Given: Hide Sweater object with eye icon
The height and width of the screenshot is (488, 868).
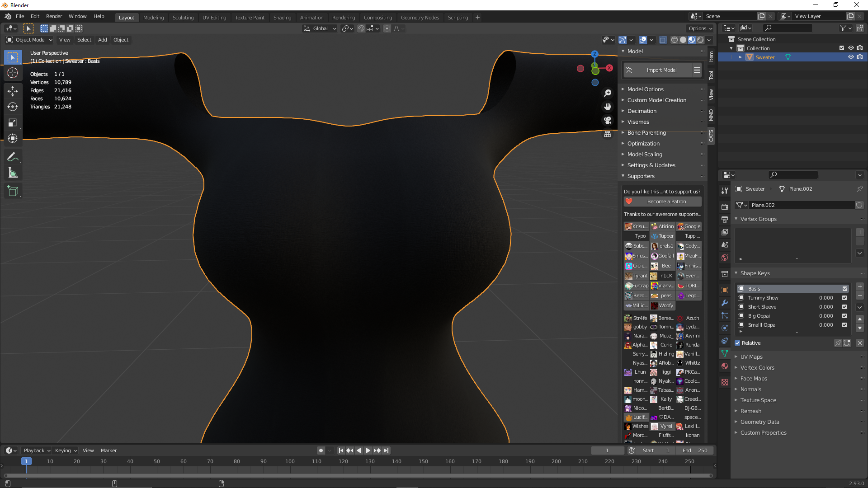Looking at the screenshot, I should (851, 57).
